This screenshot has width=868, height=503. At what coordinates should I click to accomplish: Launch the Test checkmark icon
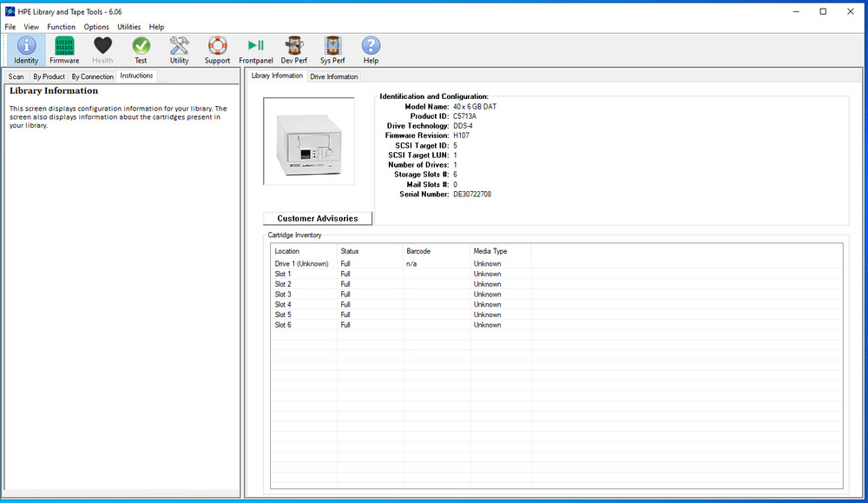(141, 50)
